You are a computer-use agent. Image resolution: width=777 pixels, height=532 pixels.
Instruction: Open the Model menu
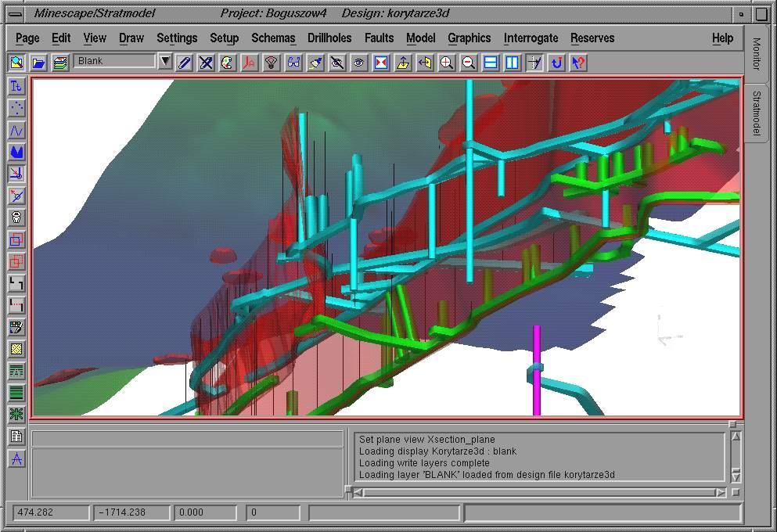point(421,38)
